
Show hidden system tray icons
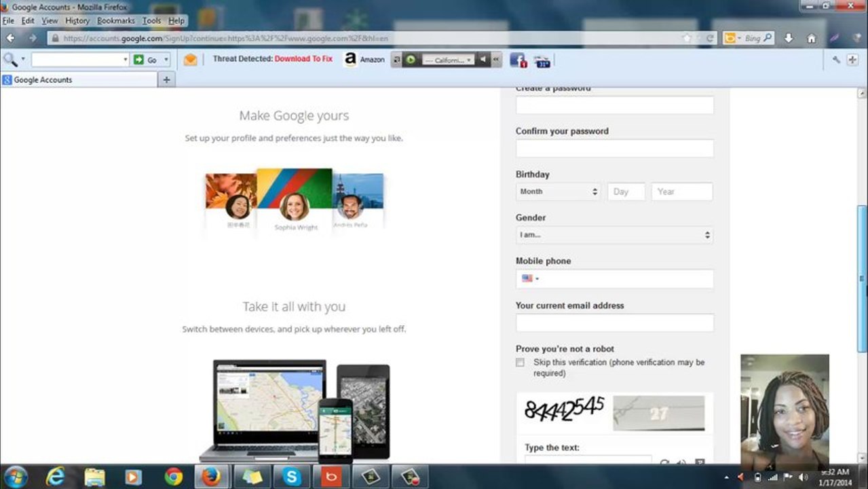(728, 477)
